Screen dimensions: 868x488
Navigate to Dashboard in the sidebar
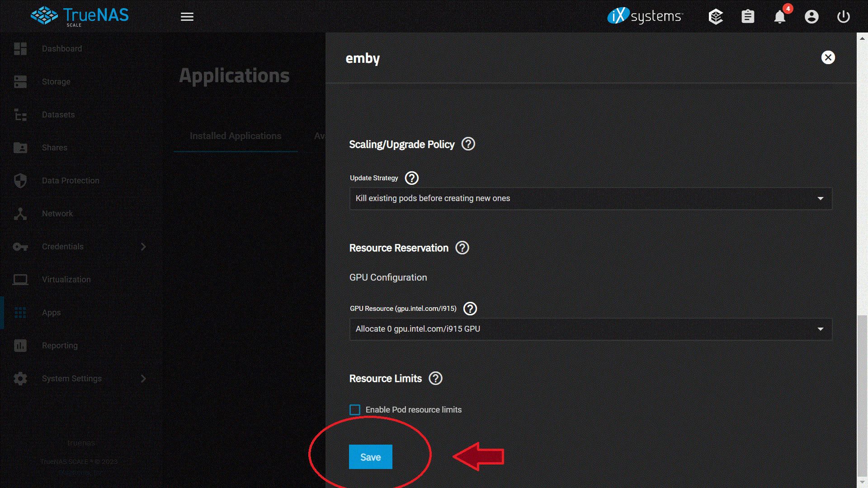(x=20, y=48)
